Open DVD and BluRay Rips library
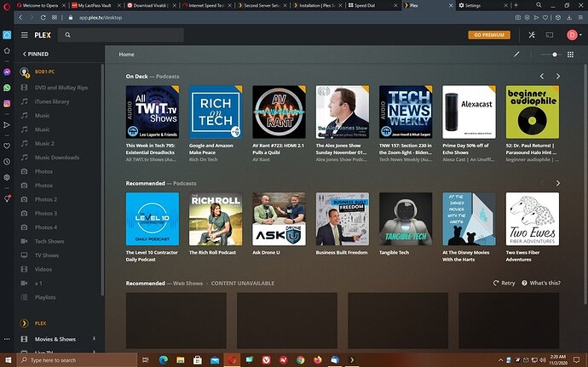This screenshot has width=588, height=367. 61,88
